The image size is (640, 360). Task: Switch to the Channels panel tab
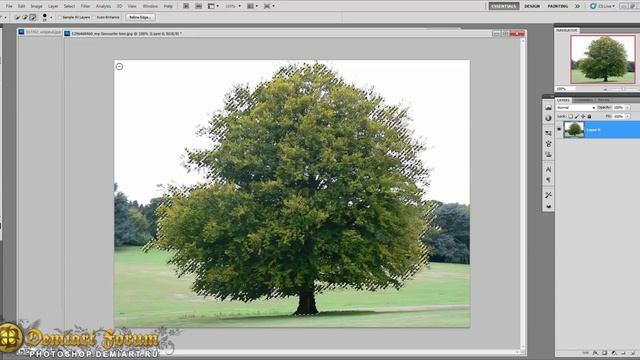[583, 100]
